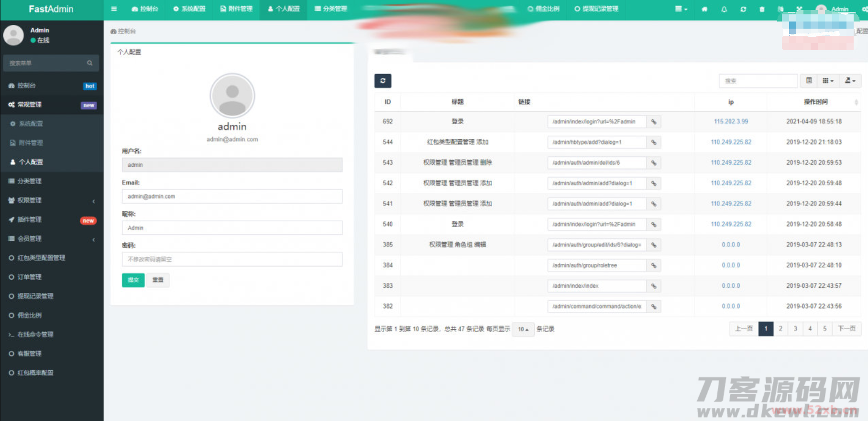Click the link icon beside /admin/index/index
The image size is (868, 421).
(x=654, y=286)
